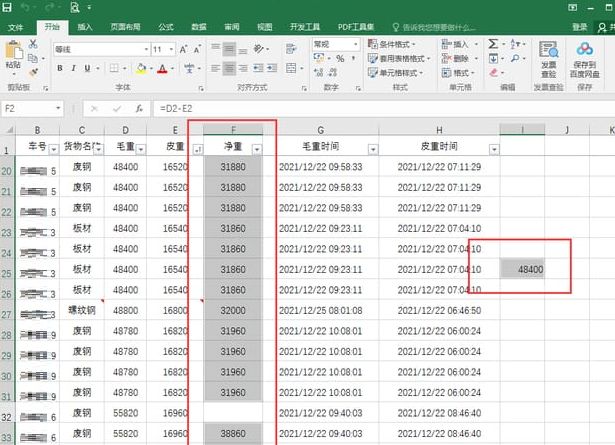Toggle Underline formatting
615x445 pixels.
click(87, 68)
